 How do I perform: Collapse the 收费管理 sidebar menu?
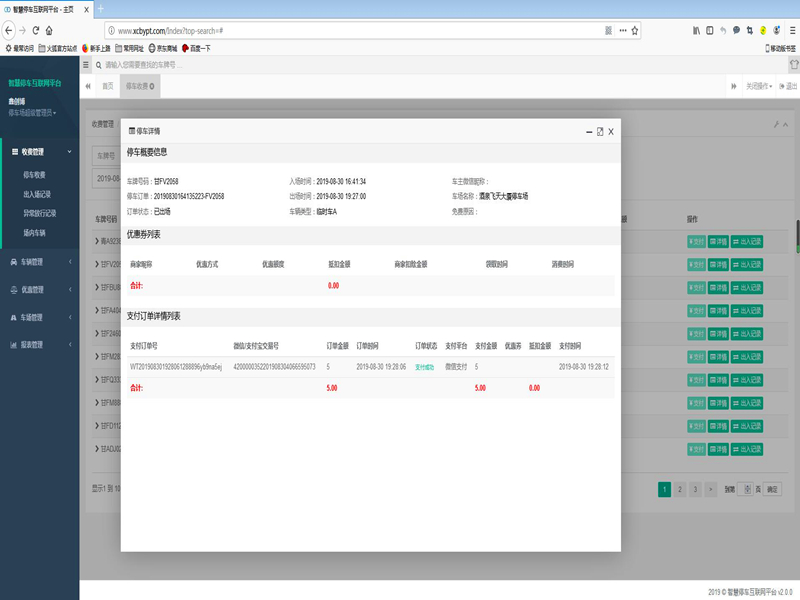click(x=38, y=152)
